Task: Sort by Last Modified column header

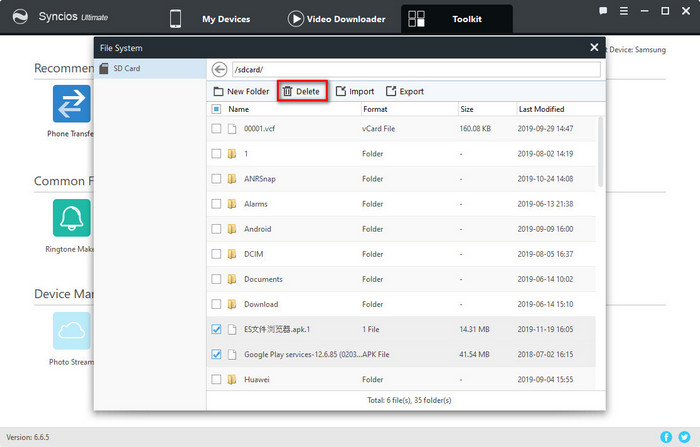Action: [x=542, y=109]
